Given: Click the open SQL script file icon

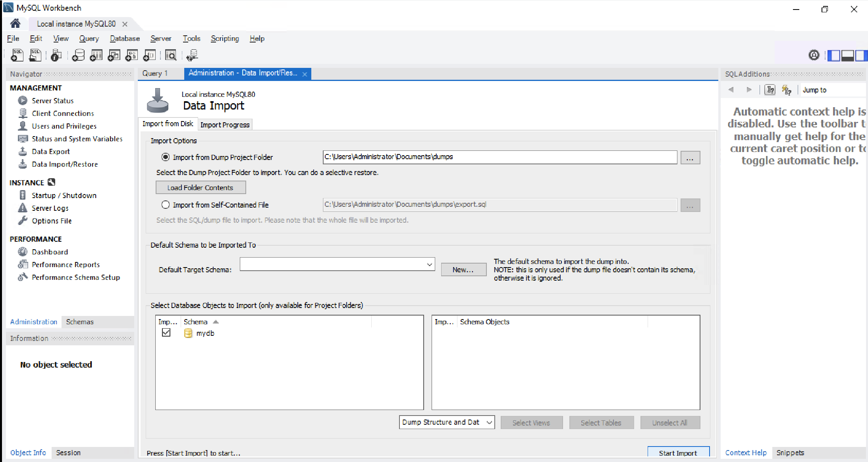Looking at the screenshot, I should [x=35, y=55].
